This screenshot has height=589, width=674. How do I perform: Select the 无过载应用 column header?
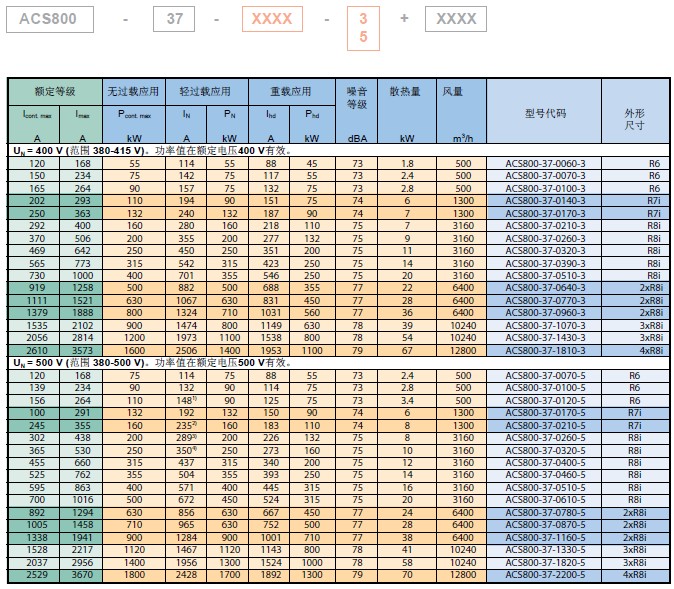(x=133, y=91)
